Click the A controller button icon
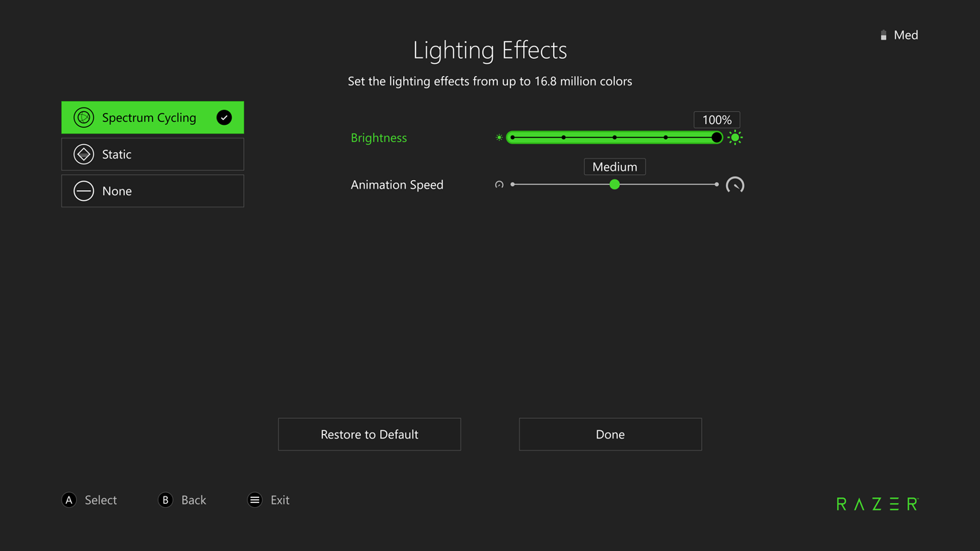This screenshot has height=551, width=980. coord(69,499)
